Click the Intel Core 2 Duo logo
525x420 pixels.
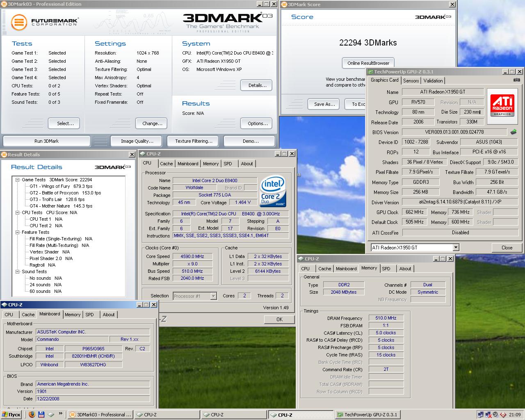[x=273, y=192]
